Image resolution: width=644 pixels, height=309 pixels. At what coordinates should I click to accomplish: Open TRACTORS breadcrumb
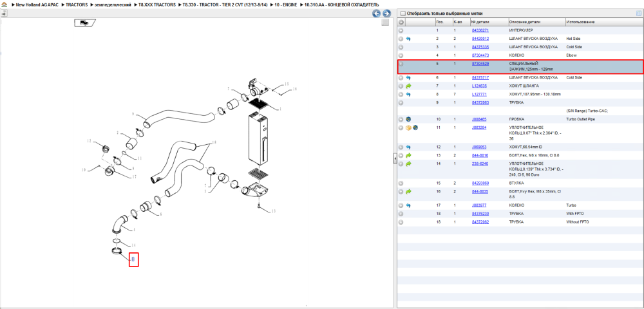point(77,5)
